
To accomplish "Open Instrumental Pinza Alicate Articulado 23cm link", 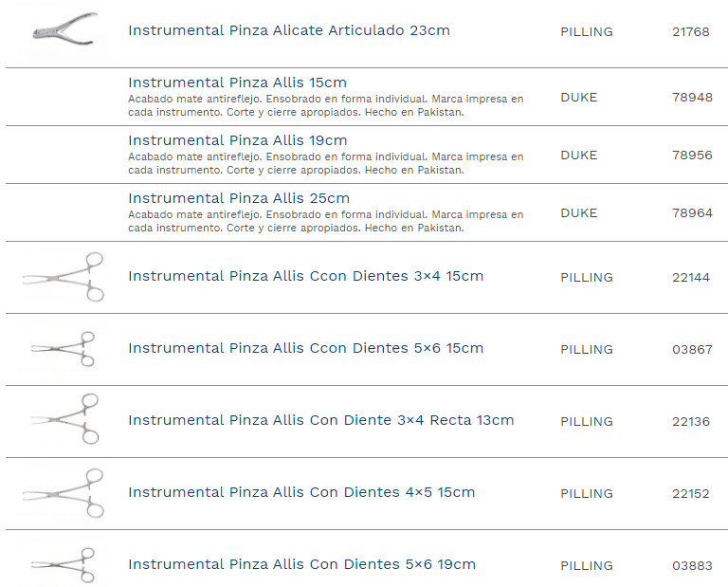I will click(289, 30).
